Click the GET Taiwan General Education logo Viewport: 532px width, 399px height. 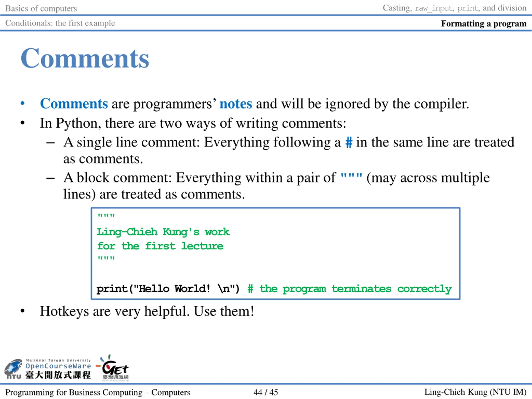[113, 368]
